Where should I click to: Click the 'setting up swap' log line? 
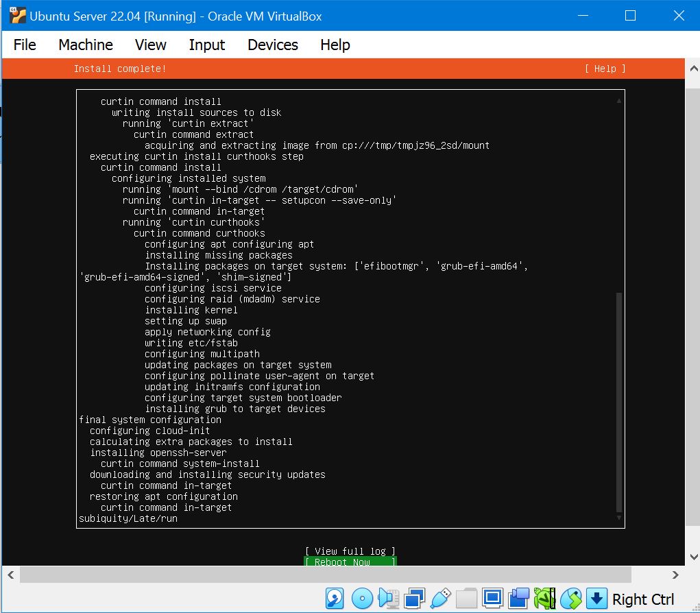186,321
